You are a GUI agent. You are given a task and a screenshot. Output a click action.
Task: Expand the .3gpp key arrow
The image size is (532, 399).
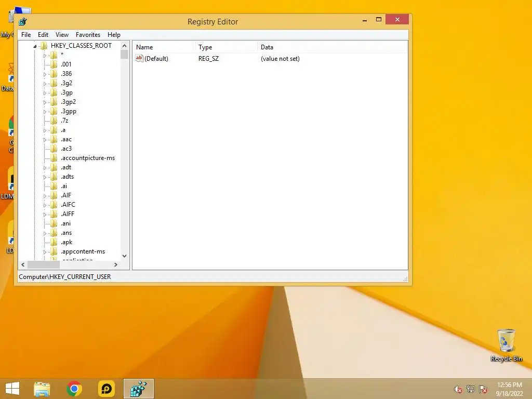(45, 112)
